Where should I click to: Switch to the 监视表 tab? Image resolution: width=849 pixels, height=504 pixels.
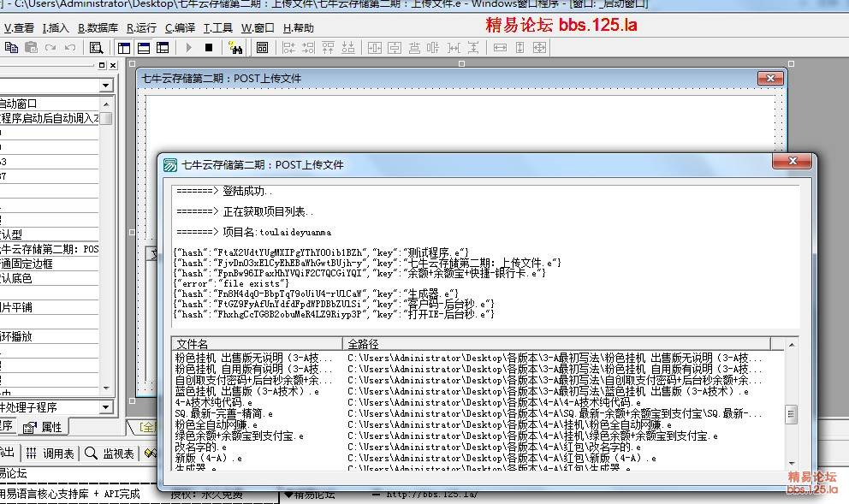[x=109, y=454]
